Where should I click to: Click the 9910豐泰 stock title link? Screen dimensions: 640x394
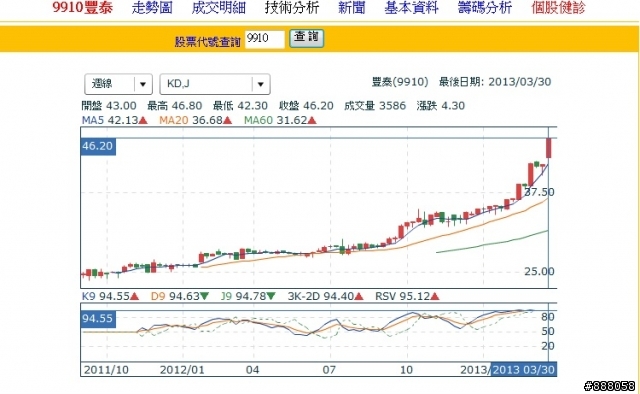82,8
